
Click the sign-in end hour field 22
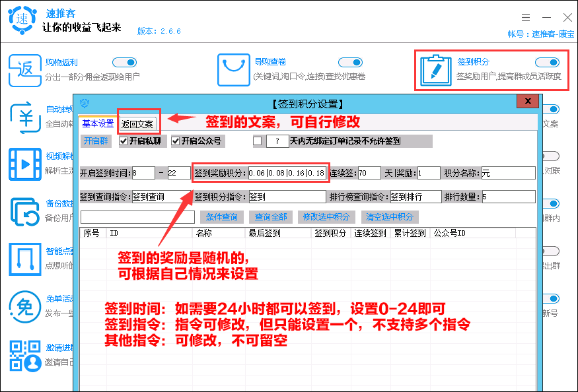(179, 173)
